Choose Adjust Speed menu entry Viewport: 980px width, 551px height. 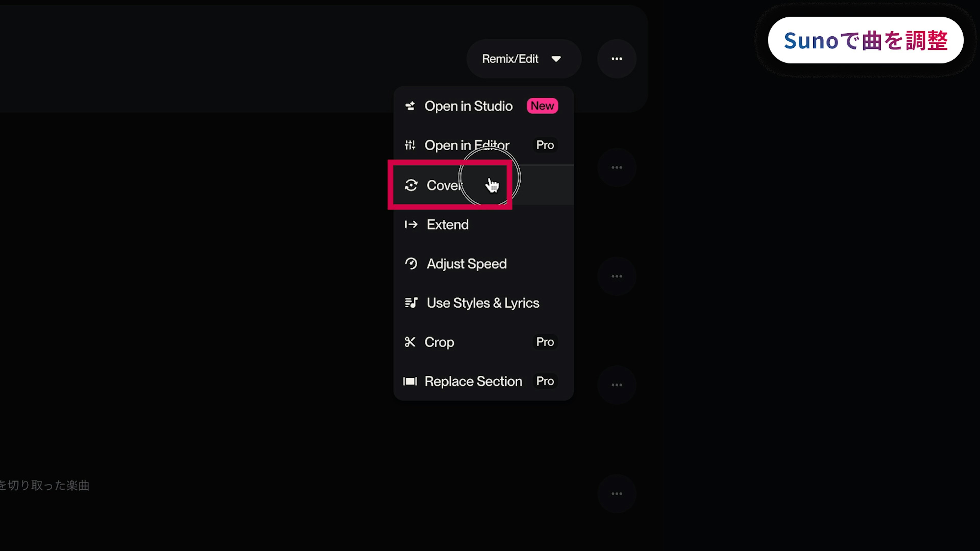pyautogui.click(x=467, y=264)
